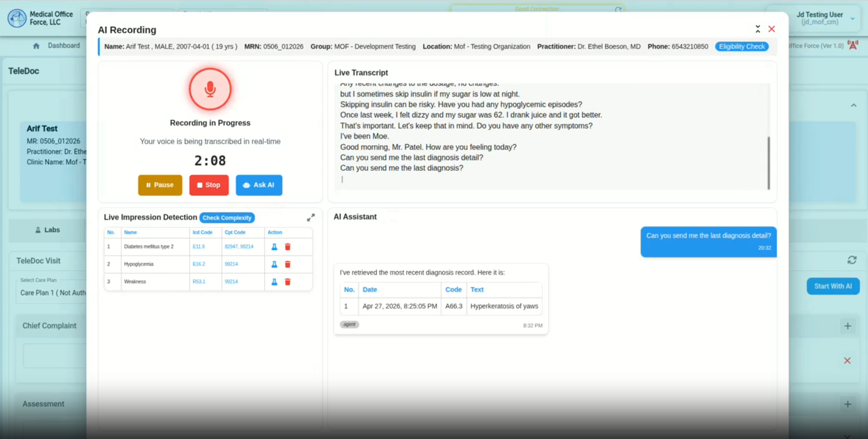Click the red microphone recording icon
Screen dimensions: 868x439
(210, 89)
